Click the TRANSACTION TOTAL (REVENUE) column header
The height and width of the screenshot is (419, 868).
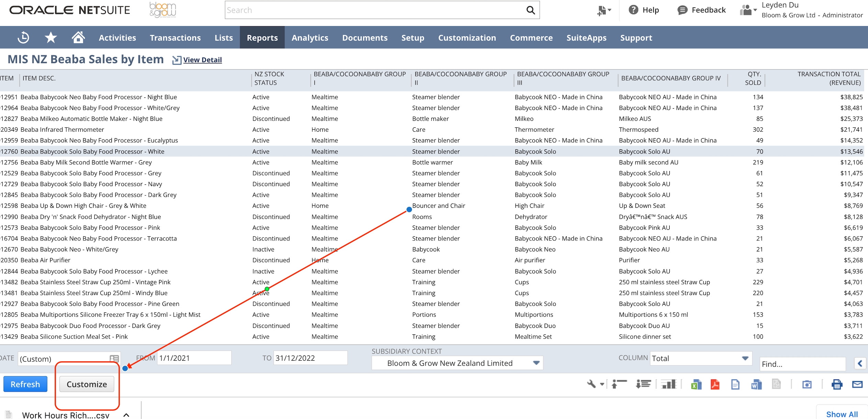tap(829, 78)
